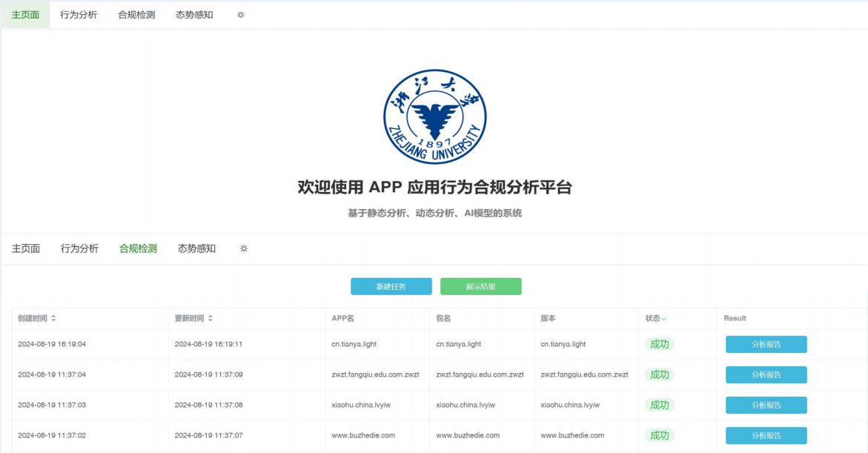Screen dimensions: 868x453
Task: Click the heading 欢迎使用 APP 应用行为合规分析平台
Action: tap(435, 187)
